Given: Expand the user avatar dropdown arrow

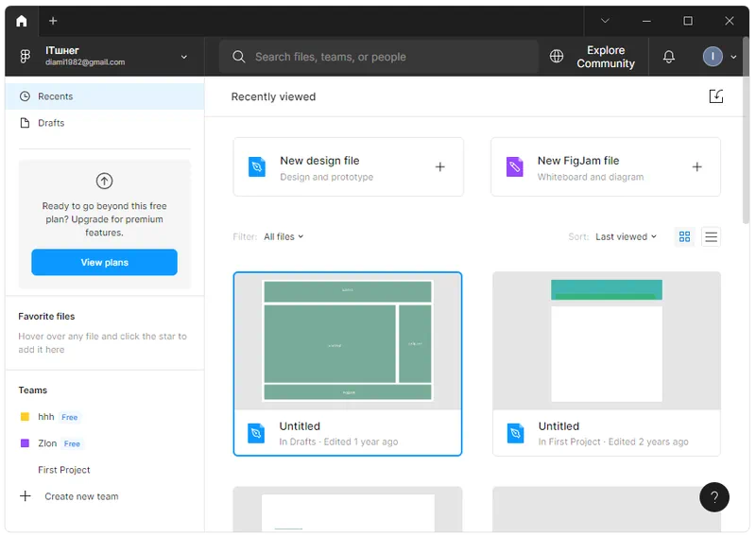Looking at the screenshot, I should pyautogui.click(x=733, y=57).
